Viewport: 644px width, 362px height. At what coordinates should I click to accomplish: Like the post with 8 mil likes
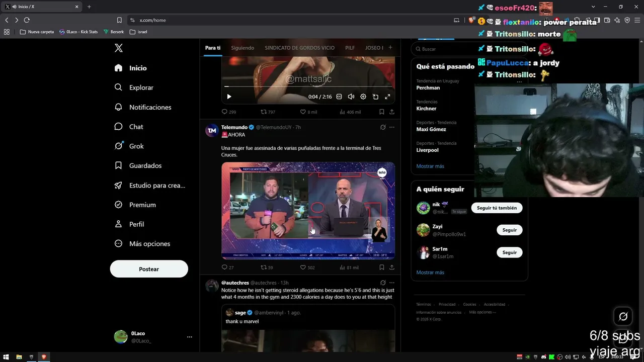coord(308,112)
